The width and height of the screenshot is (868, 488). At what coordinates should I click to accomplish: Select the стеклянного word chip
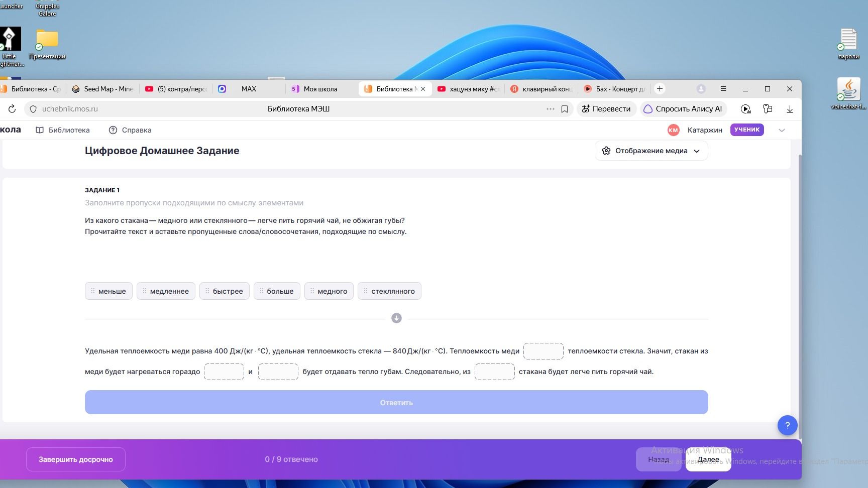pos(389,291)
